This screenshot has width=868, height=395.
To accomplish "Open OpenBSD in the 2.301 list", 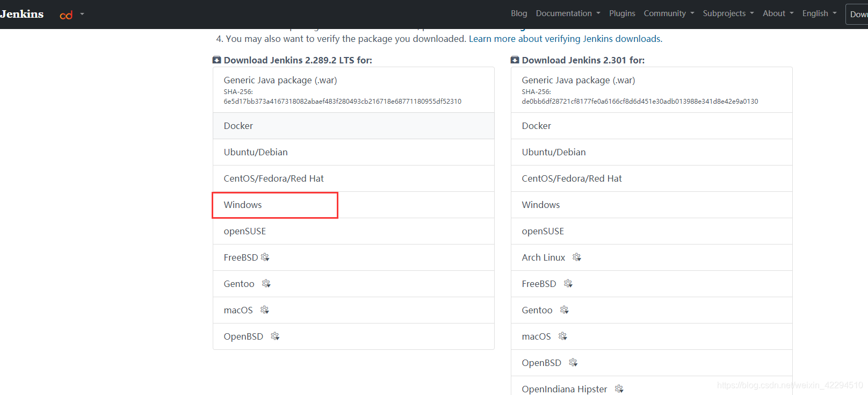I will coord(652,363).
